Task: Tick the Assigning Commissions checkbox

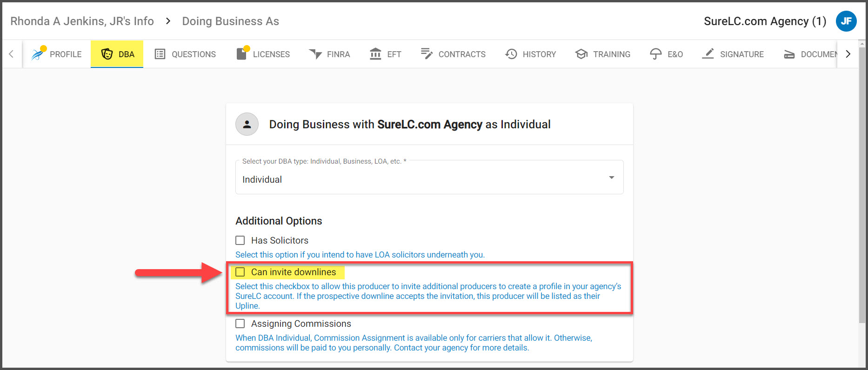Action: coord(240,324)
